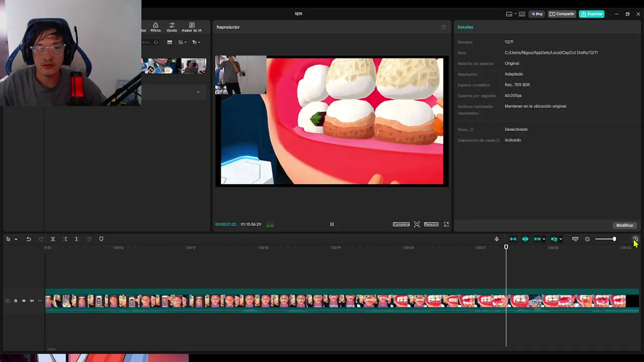Open the Ajuste tab
Image resolution: width=644 pixels, height=362 pixels.
pos(172,27)
